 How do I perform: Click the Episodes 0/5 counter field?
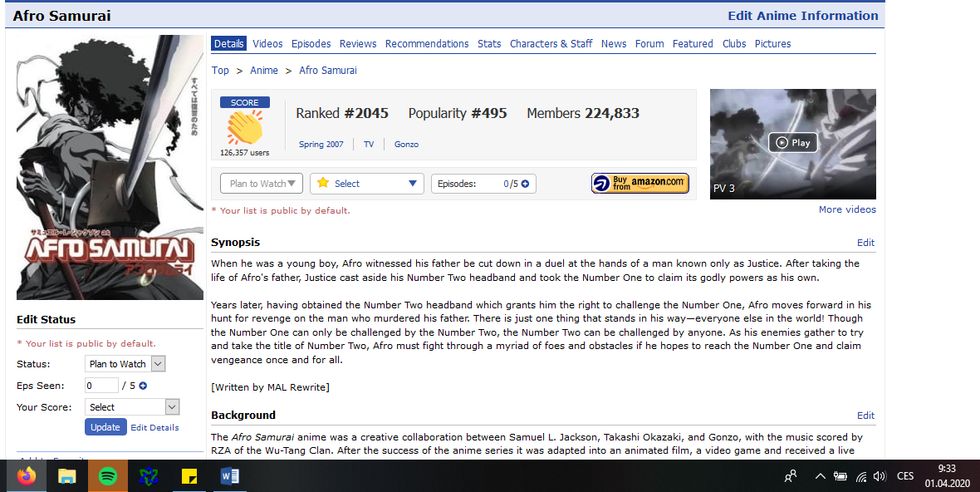coord(483,184)
